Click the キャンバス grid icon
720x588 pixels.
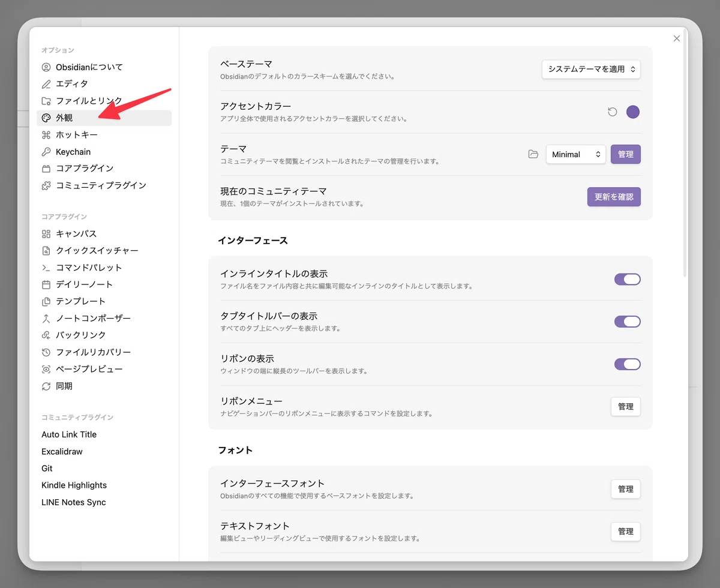click(46, 234)
